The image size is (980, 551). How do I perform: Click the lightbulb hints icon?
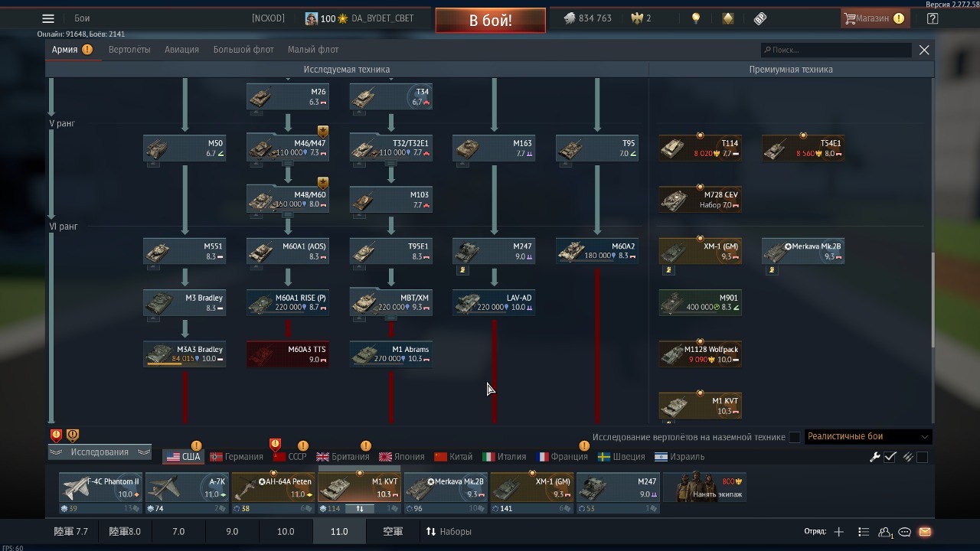pyautogui.click(x=696, y=18)
